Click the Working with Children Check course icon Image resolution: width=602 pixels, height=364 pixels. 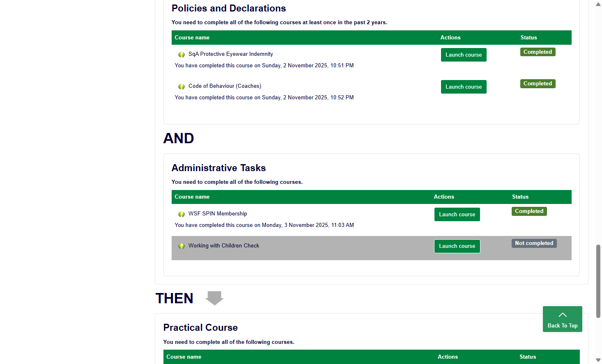(182, 246)
